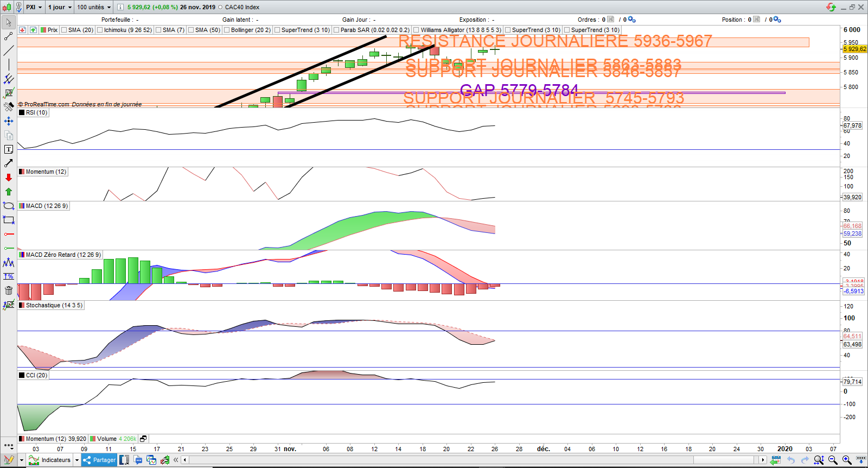This screenshot has width=868, height=468.
Task: Open the 1 jour timeframe dropdown
Action: point(60,7)
